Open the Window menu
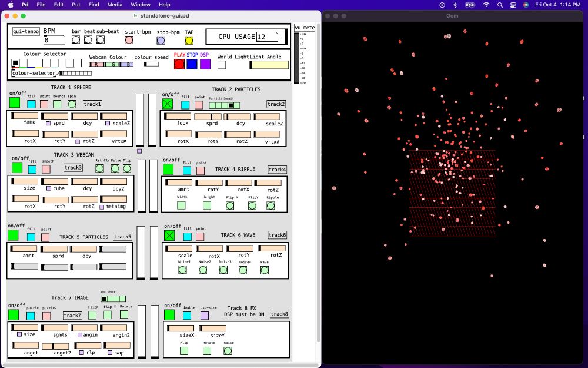The image size is (588, 368). 141,5
